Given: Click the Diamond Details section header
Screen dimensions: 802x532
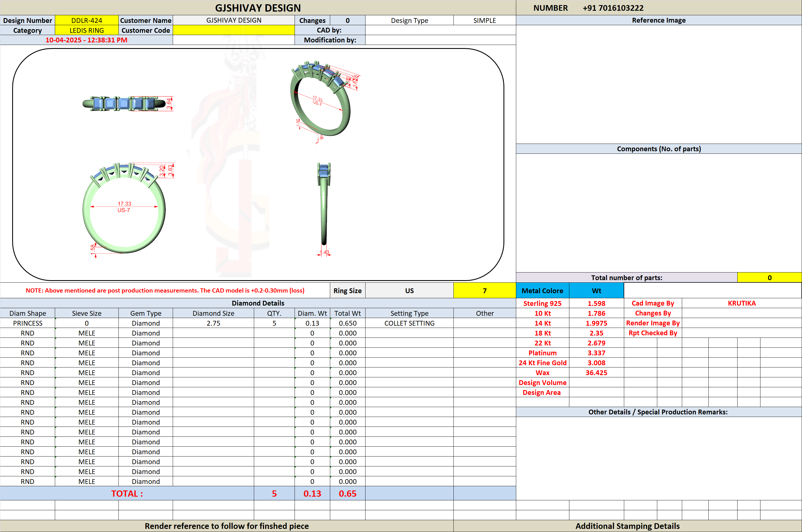Looking at the screenshot, I should (x=258, y=303).
